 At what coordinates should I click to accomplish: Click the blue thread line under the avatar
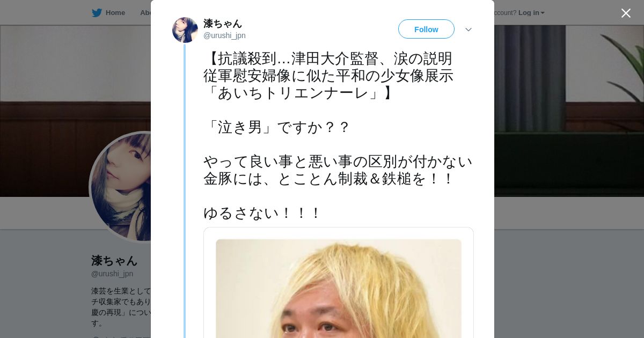(x=185, y=191)
